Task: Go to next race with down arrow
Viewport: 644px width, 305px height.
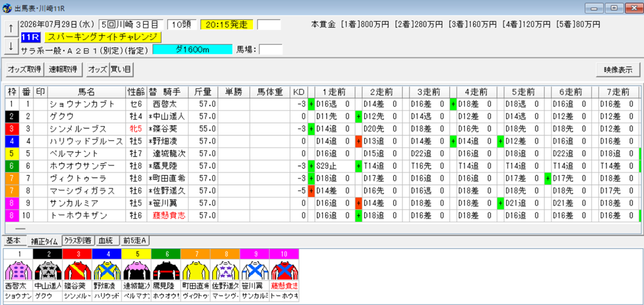Action: coord(11,46)
